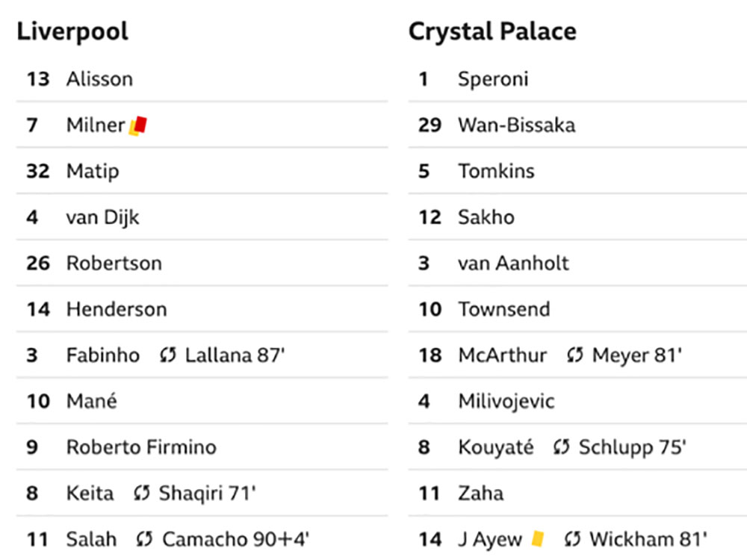747x560 pixels.
Task: Click the substitution icon beside Wickham 81'
Action: point(573,539)
